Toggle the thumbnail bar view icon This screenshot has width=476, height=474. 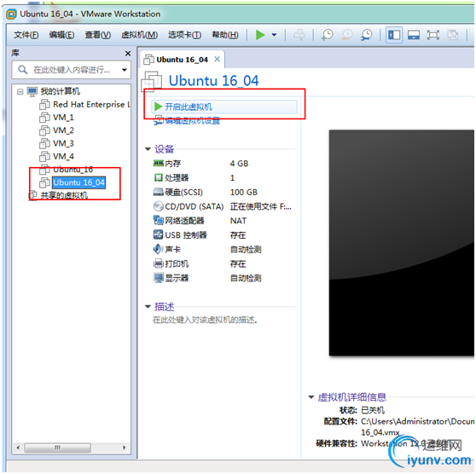[x=414, y=35]
